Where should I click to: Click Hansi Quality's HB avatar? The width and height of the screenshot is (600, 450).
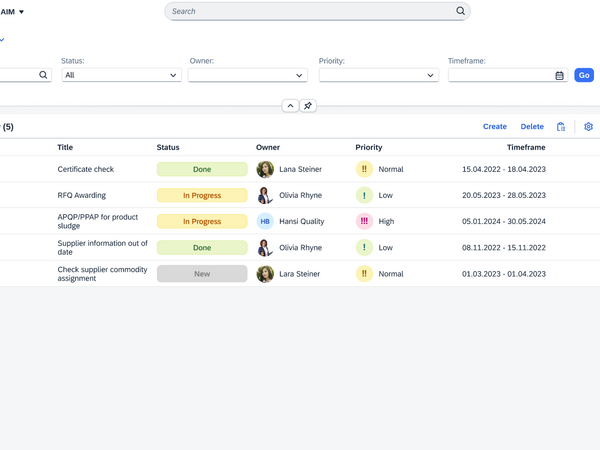(265, 222)
